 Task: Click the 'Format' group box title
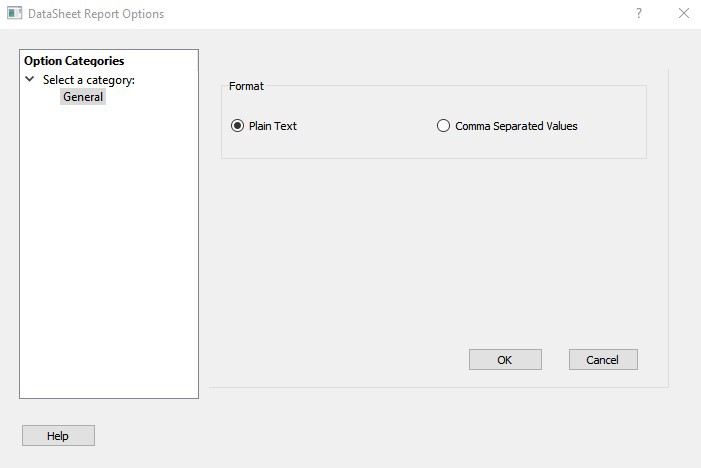[246, 86]
